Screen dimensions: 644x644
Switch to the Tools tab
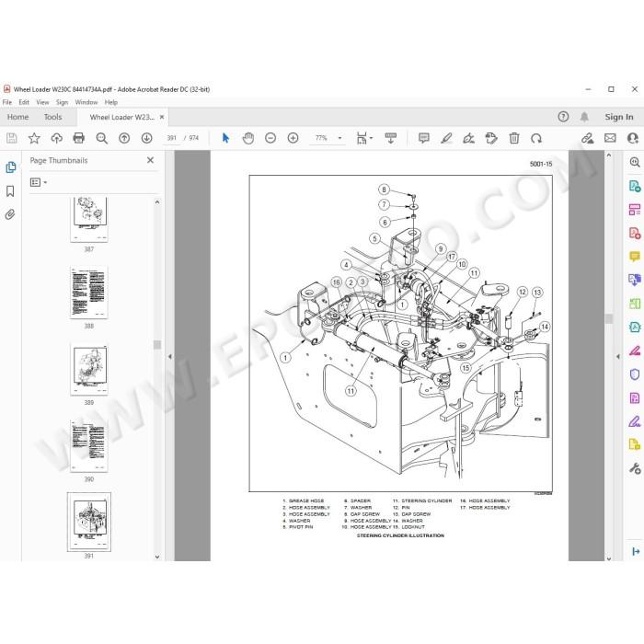53,117
